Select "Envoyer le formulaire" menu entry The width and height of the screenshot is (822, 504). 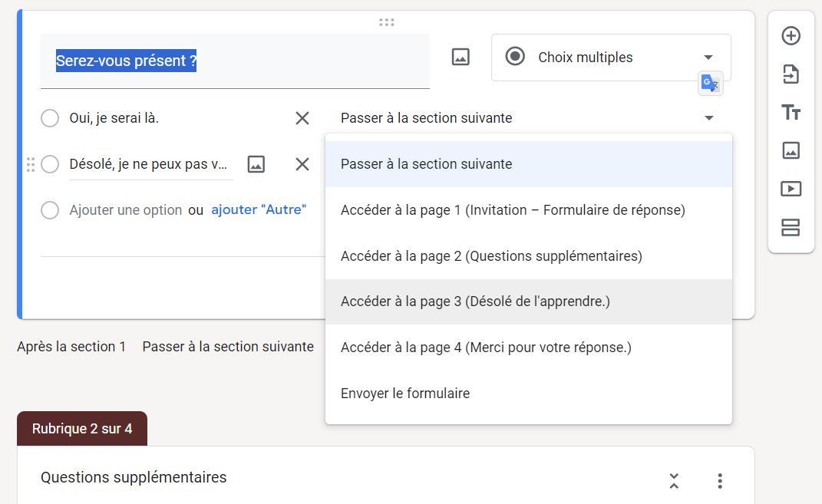pos(405,394)
